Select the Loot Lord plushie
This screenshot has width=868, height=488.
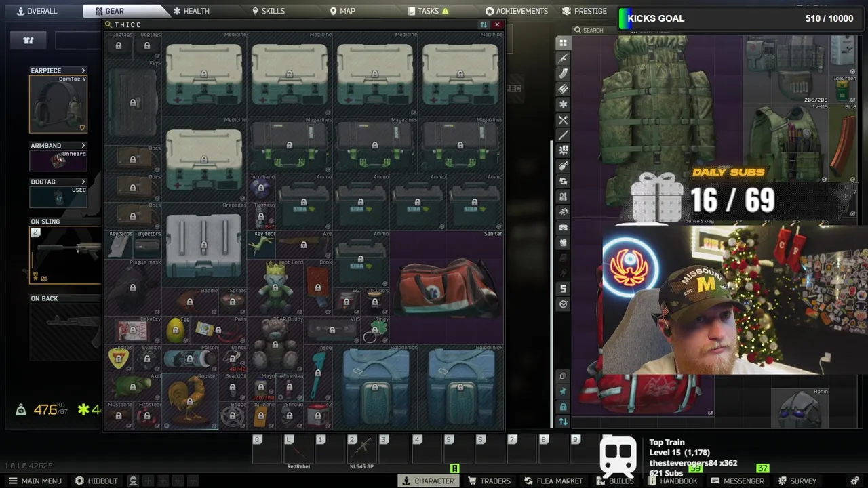tap(275, 287)
